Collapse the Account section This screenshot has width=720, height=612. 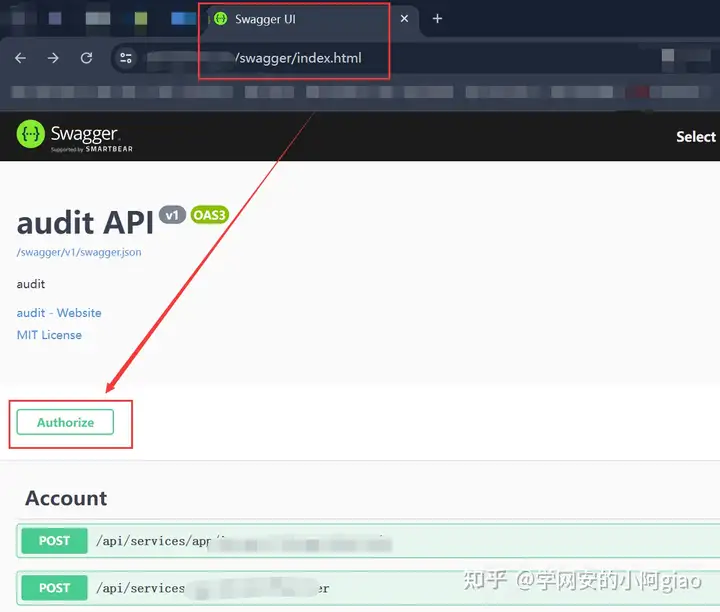(x=66, y=498)
